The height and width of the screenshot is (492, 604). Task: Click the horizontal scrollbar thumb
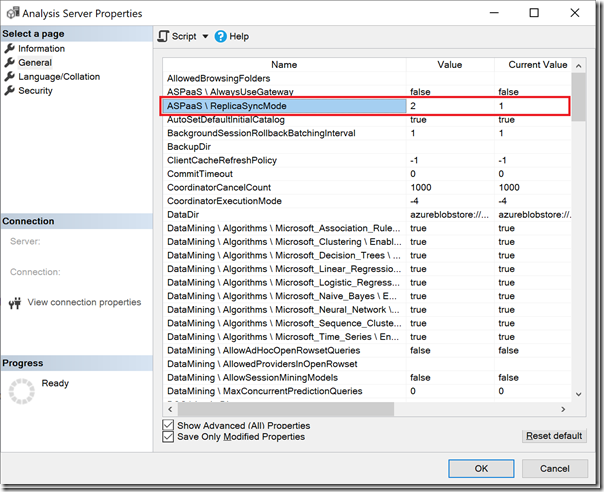[x=285, y=409]
